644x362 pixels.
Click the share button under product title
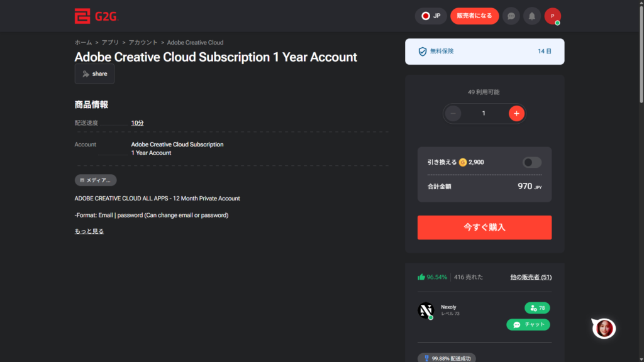[x=94, y=74]
